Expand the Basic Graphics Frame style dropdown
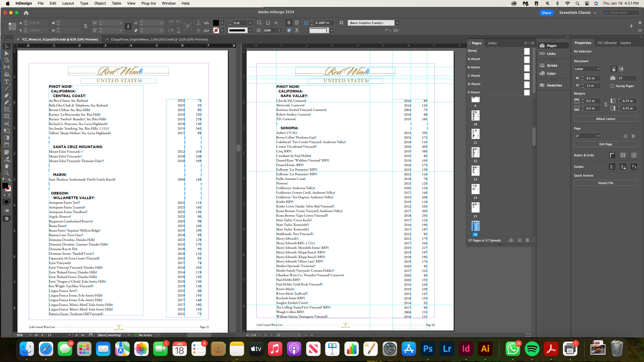 pyautogui.click(x=397, y=23)
